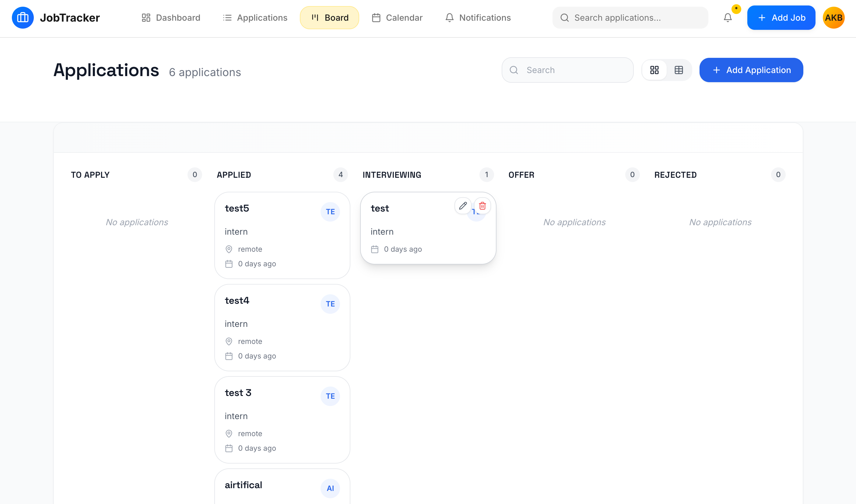856x504 pixels.
Task: Click the calendar icon on test5 card
Action: tap(229, 264)
